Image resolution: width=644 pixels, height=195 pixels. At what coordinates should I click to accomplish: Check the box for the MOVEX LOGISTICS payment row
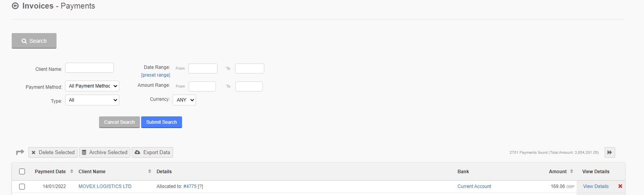tap(22, 186)
